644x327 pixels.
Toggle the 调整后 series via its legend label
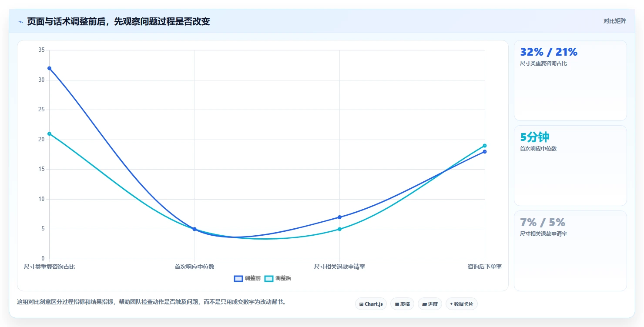click(x=283, y=278)
